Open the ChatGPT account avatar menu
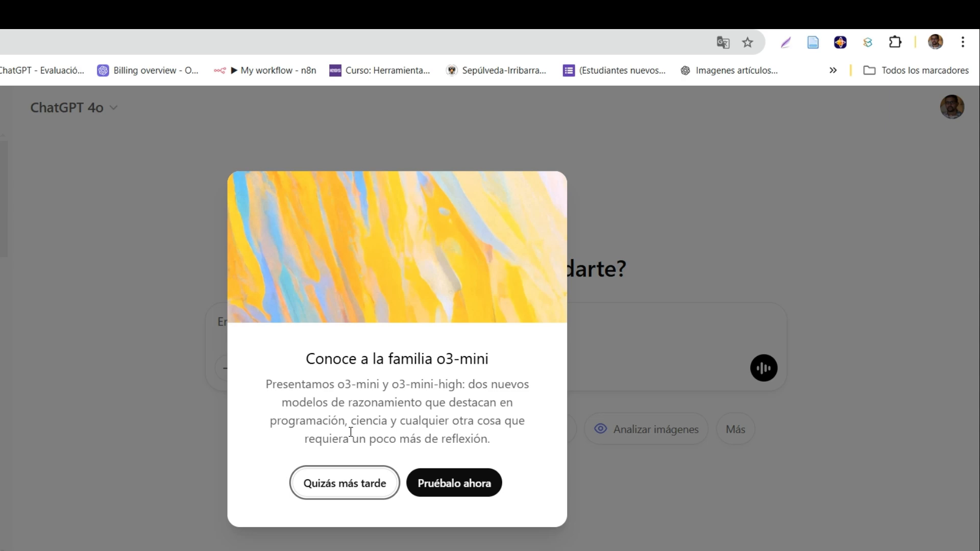 tap(952, 107)
